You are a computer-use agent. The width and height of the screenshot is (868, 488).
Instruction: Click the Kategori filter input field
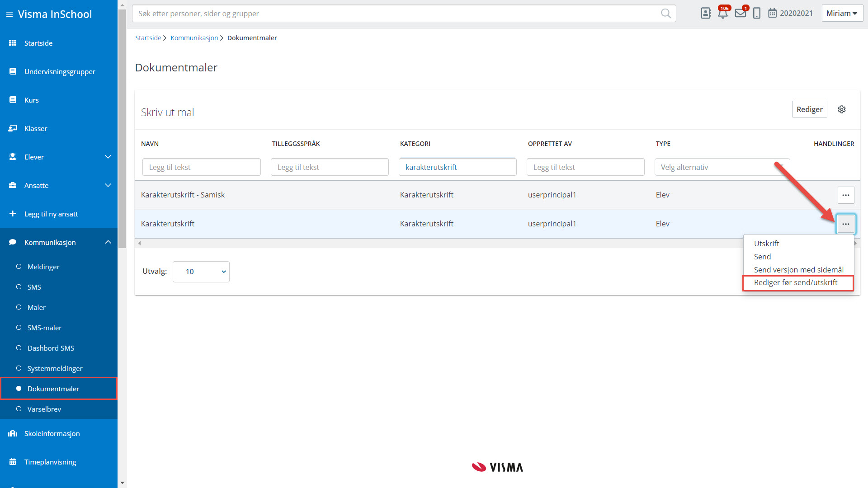pos(457,167)
